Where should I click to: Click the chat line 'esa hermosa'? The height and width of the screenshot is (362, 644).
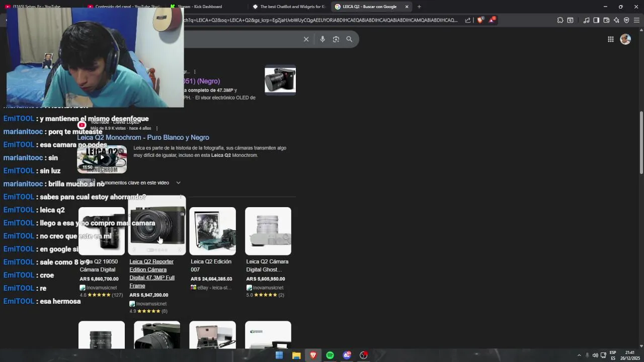[x=60, y=301]
